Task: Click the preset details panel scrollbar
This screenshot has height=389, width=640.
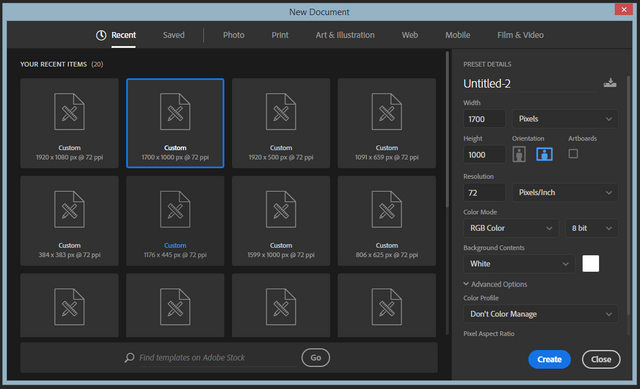Action: pos(629,196)
